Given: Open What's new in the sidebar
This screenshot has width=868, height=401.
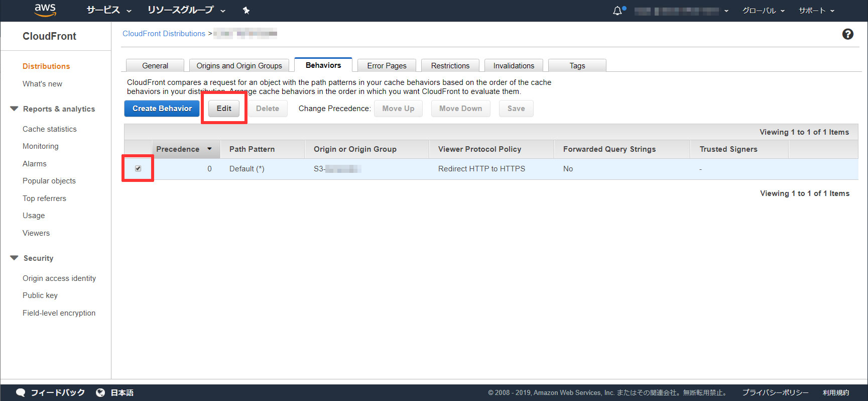Looking at the screenshot, I should point(42,84).
